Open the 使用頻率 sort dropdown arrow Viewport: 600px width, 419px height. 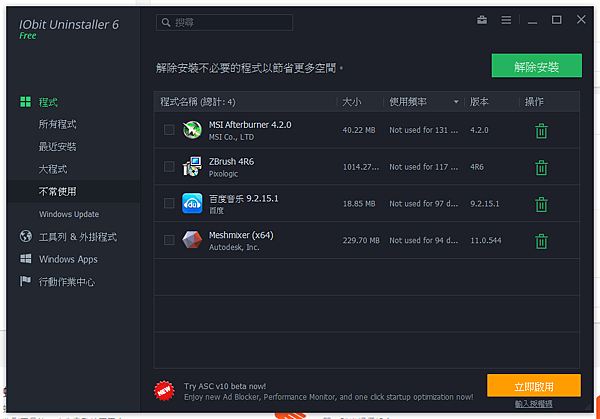coord(456,102)
